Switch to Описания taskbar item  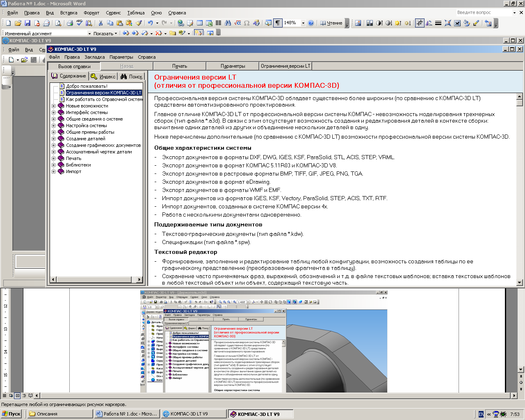coord(60,414)
